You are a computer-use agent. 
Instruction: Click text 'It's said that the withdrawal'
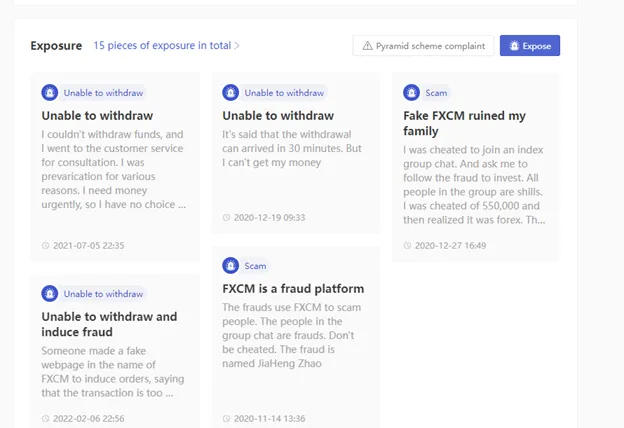[292, 148]
